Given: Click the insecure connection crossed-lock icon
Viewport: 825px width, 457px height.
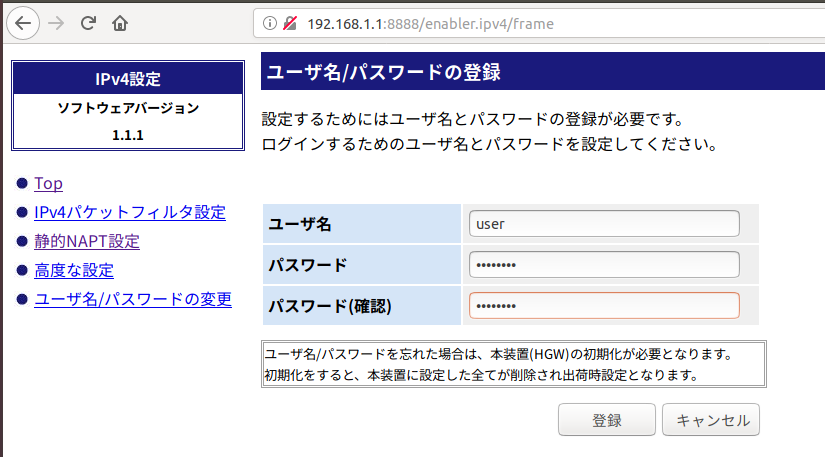Looking at the screenshot, I should pyautogui.click(x=290, y=23).
